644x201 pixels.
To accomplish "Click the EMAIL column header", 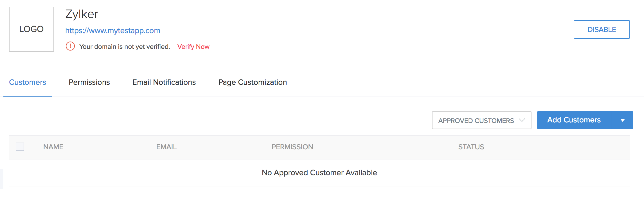I will pyautogui.click(x=166, y=147).
